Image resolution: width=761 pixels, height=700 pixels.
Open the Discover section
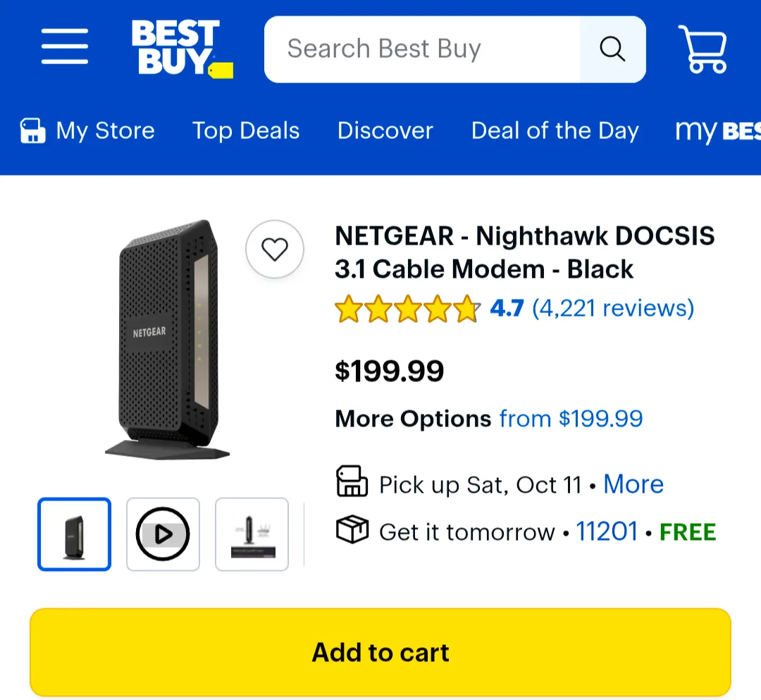[385, 130]
